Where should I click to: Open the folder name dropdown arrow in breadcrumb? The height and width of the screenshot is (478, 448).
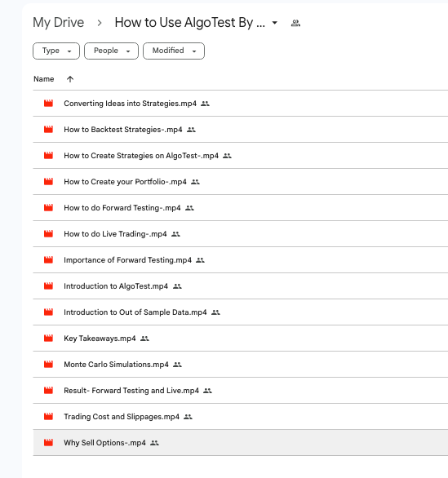click(x=275, y=23)
